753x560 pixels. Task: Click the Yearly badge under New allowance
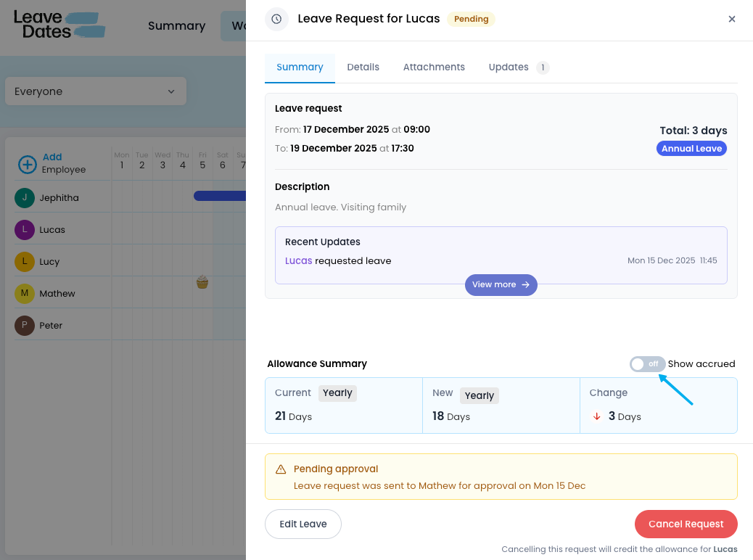click(479, 395)
